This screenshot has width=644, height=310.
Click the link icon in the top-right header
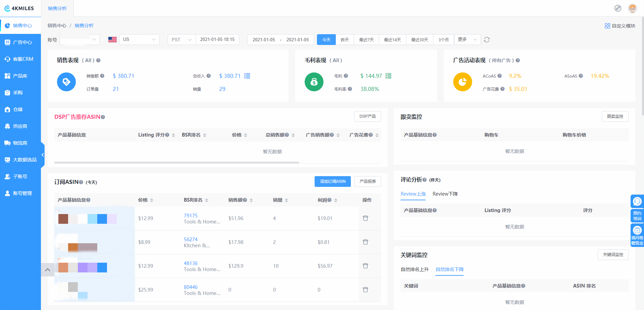pos(618,8)
